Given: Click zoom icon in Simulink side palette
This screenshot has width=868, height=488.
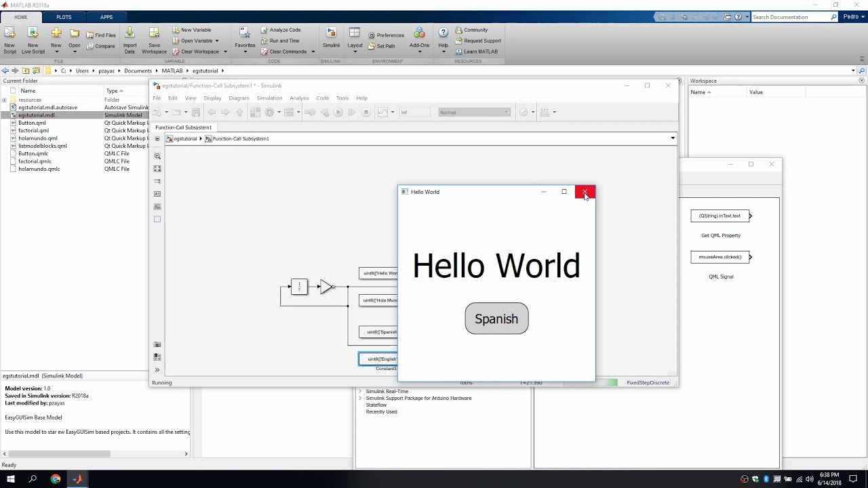Looking at the screenshot, I should (157, 156).
